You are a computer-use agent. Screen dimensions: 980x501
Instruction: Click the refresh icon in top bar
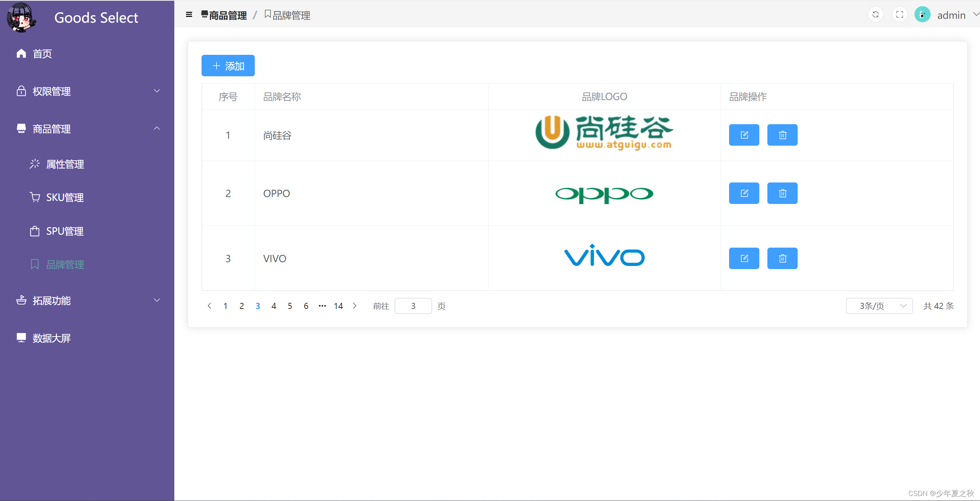875,15
